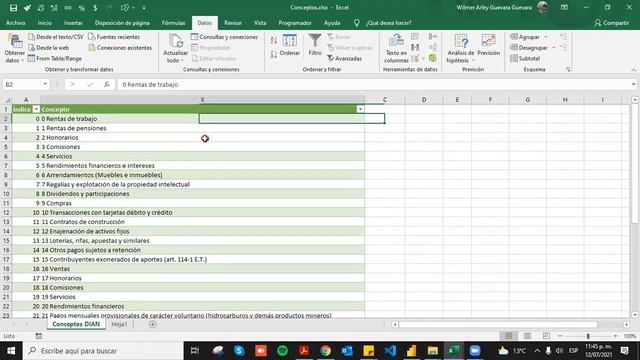The image size is (640, 360).
Task: Open the Concepto column filter dropdown
Action: click(360, 109)
